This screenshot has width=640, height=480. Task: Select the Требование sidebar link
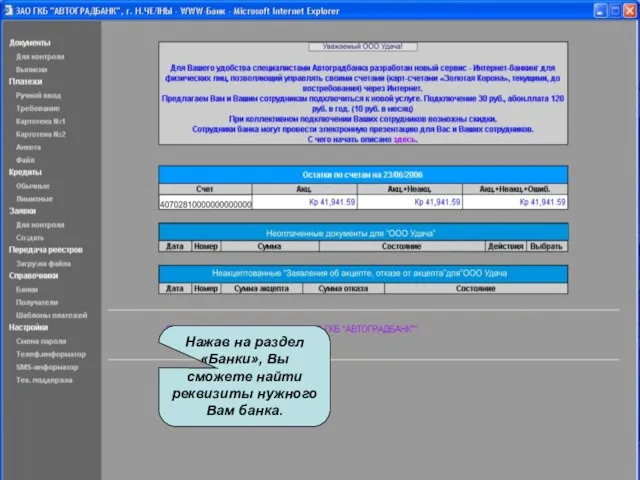point(38,109)
